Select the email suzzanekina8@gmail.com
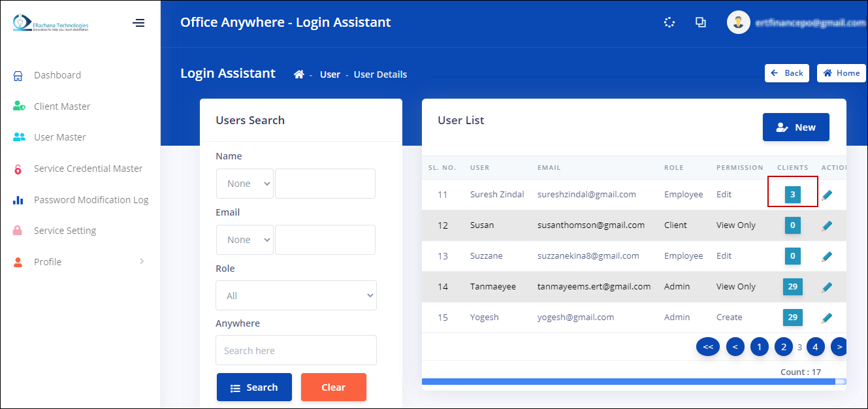 (x=587, y=256)
